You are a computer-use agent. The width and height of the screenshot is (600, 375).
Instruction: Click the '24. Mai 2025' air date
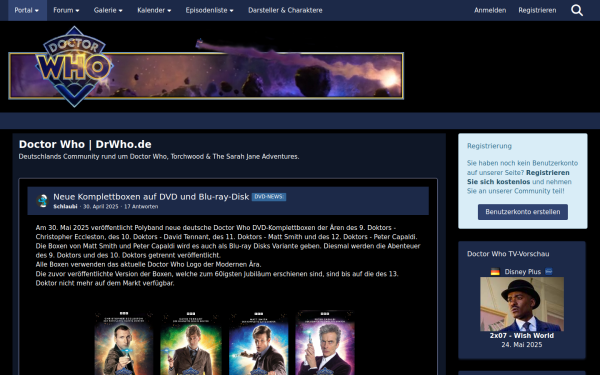click(522, 345)
